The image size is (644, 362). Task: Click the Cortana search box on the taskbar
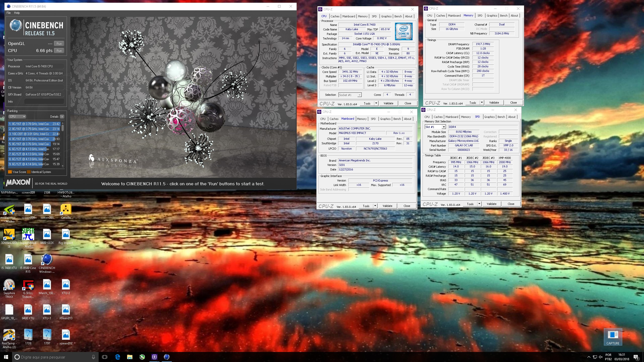click(55, 357)
